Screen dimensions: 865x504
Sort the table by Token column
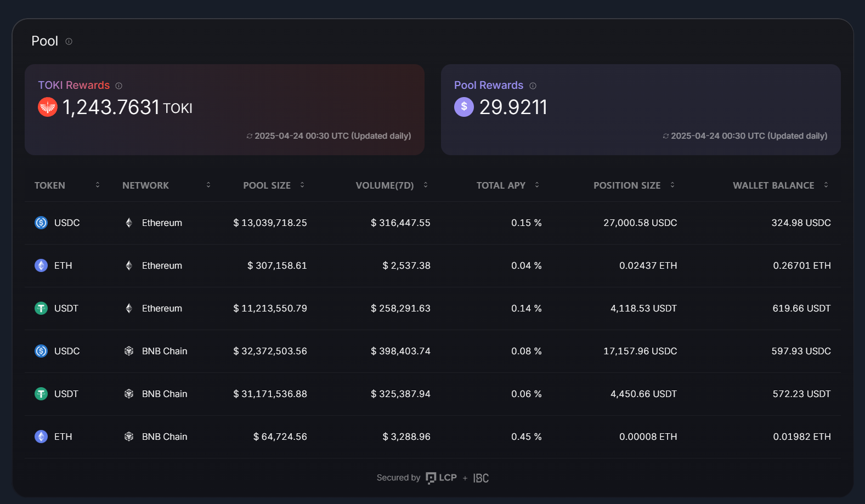pyautogui.click(x=98, y=185)
